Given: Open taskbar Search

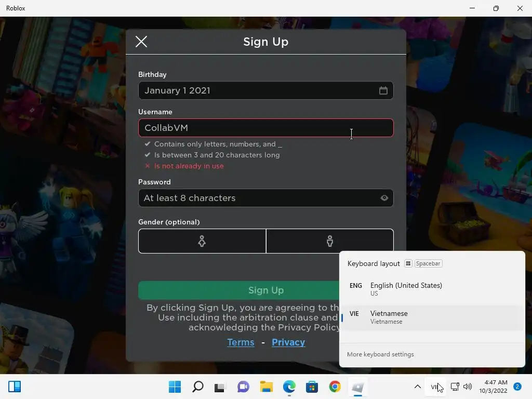Looking at the screenshot, I should [x=197, y=387].
